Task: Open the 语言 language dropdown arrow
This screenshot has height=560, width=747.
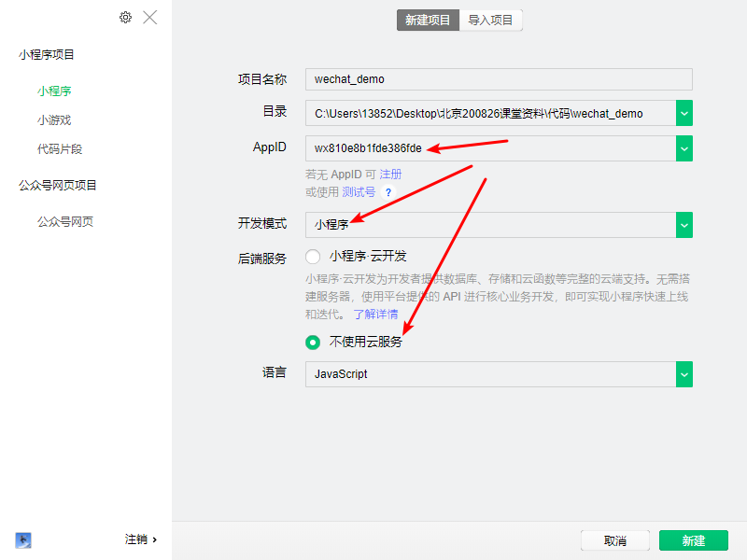Action: (684, 374)
